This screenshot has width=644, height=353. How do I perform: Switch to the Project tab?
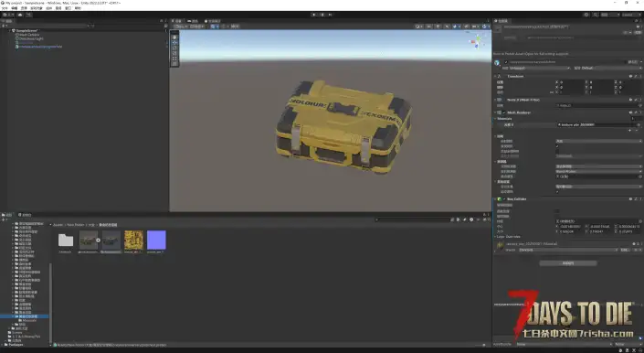pyautogui.click(x=8, y=215)
